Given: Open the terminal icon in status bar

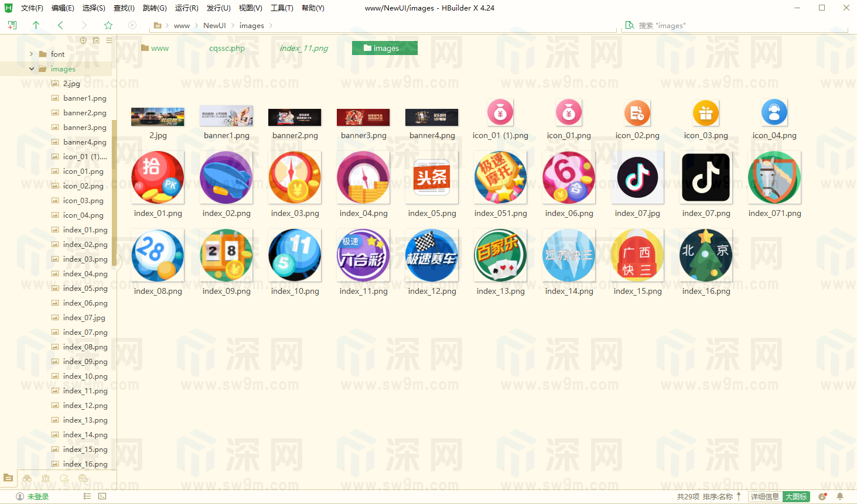Looking at the screenshot, I should click(x=103, y=496).
